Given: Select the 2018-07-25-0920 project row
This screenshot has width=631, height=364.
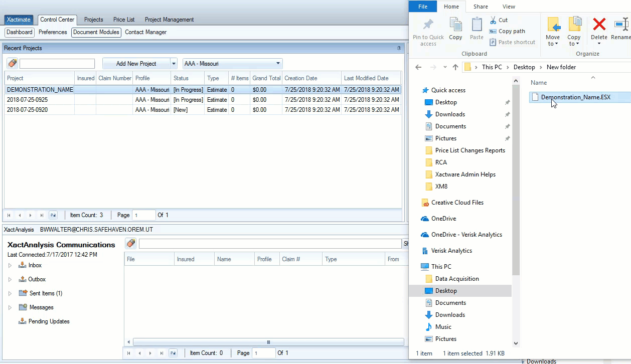Looking at the screenshot, I should click(203, 110).
